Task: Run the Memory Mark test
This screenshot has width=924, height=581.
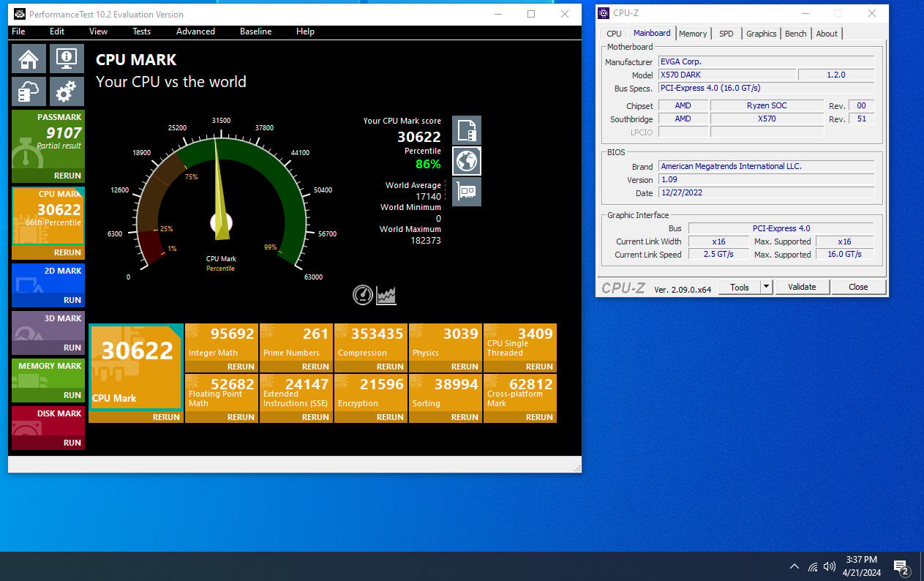Action: [x=72, y=395]
